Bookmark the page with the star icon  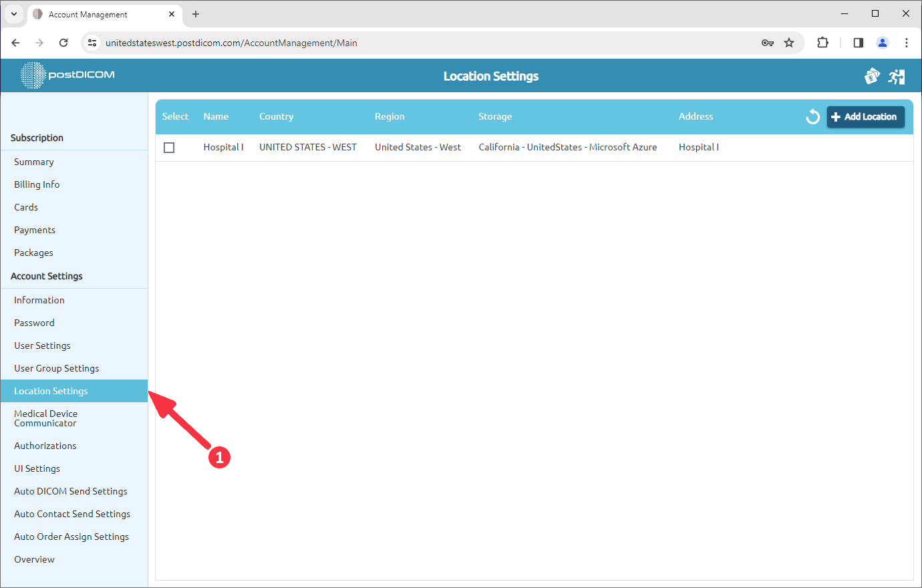tap(790, 42)
